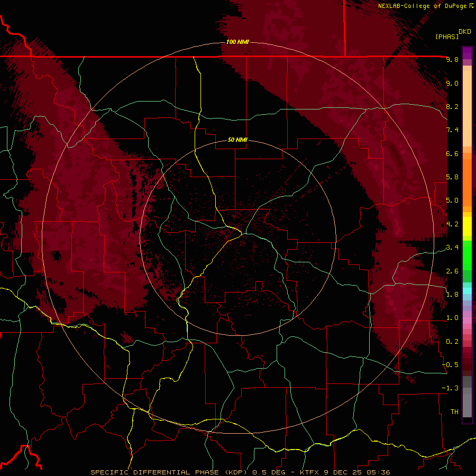
Task: Pick the purple top segment of color bar
Action: [467, 53]
